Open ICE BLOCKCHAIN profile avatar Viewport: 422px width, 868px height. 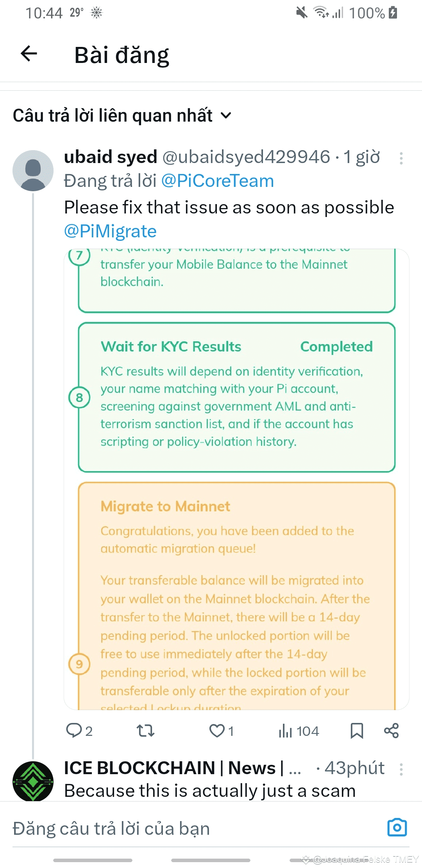[33, 781]
